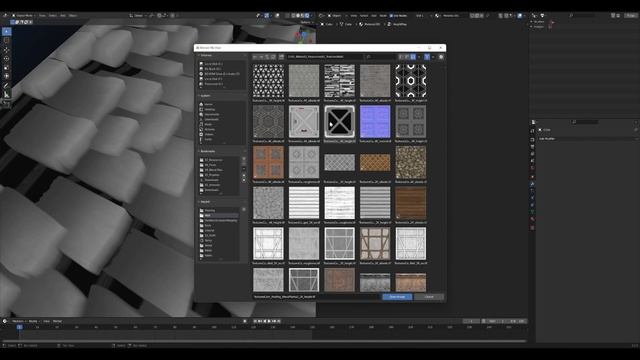Screen dimensions: 640x360
Task: Select the Transform tool in left toolbar
Action: tap(7, 76)
